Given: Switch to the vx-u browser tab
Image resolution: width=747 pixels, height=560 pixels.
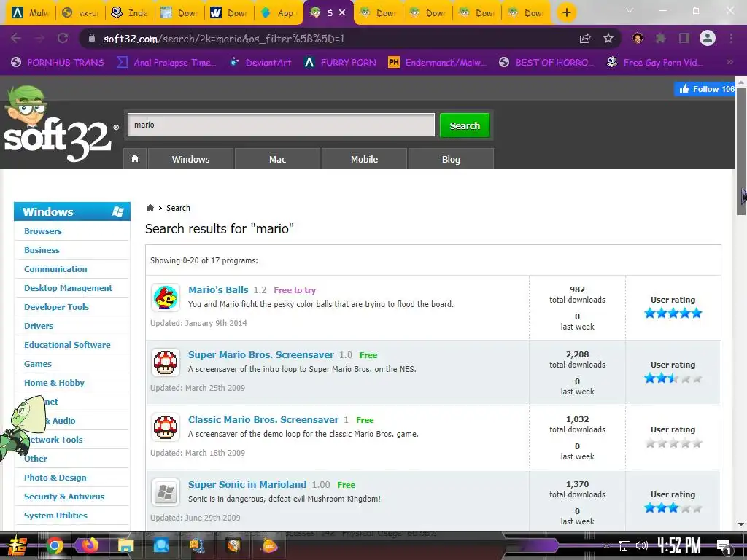Looking at the screenshot, I should (80, 13).
